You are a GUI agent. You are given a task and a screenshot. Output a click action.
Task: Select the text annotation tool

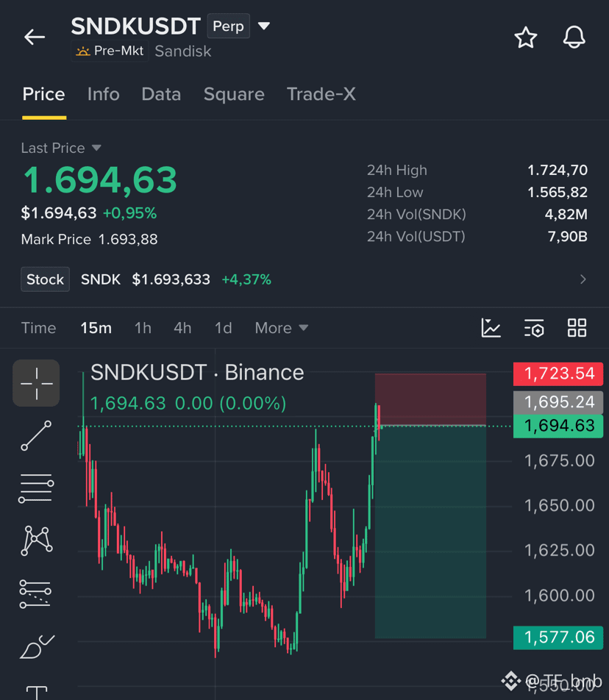click(37, 693)
